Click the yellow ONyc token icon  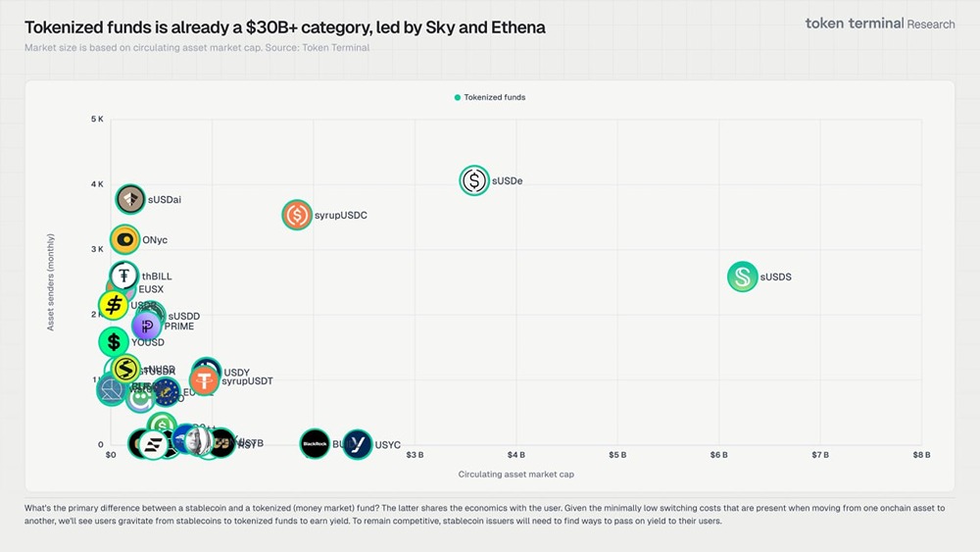(124, 239)
